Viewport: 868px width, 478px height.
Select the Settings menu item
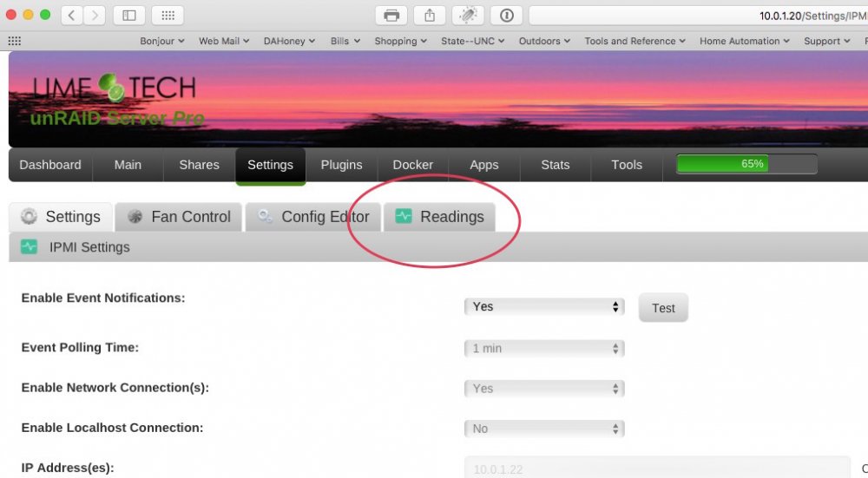click(x=270, y=165)
